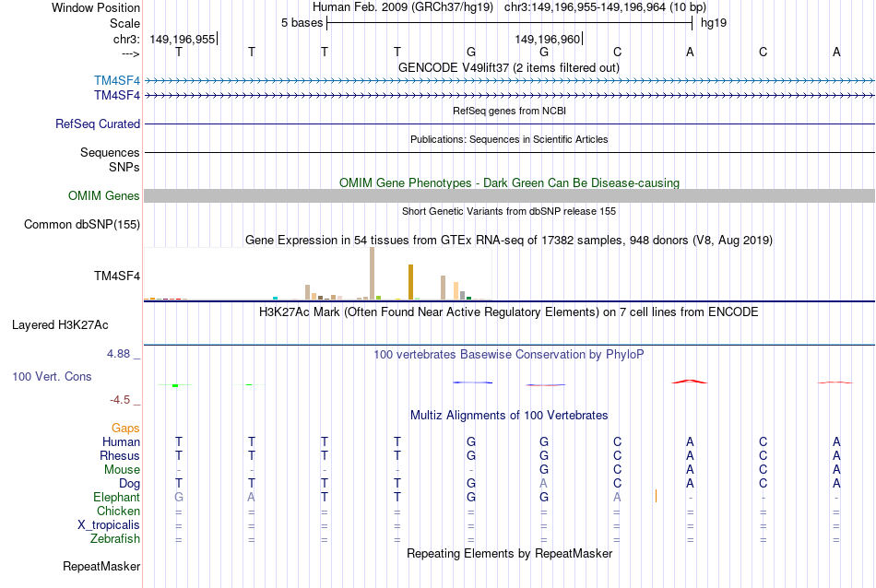This screenshot has height=588, width=876.
Task: Click the Gene Expression in 54 tissues title
Action: tap(509, 241)
